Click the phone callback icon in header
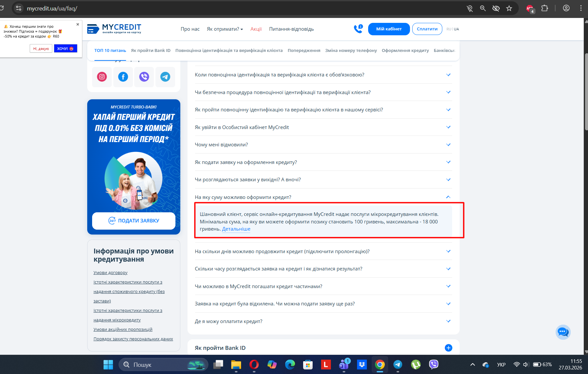The height and width of the screenshot is (374, 588). [x=358, y=29]
